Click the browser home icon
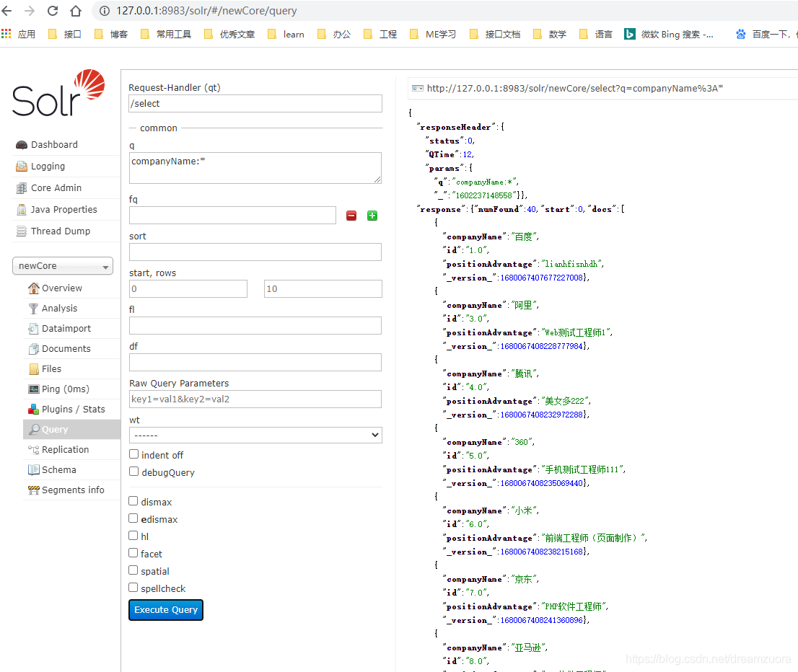798x672 pixels. tap(75, 11)
